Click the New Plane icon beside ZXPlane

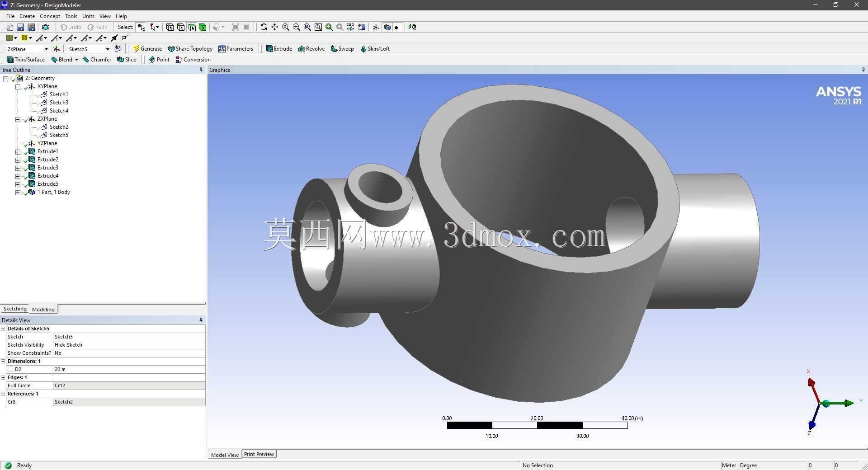[x=57, y=49]
